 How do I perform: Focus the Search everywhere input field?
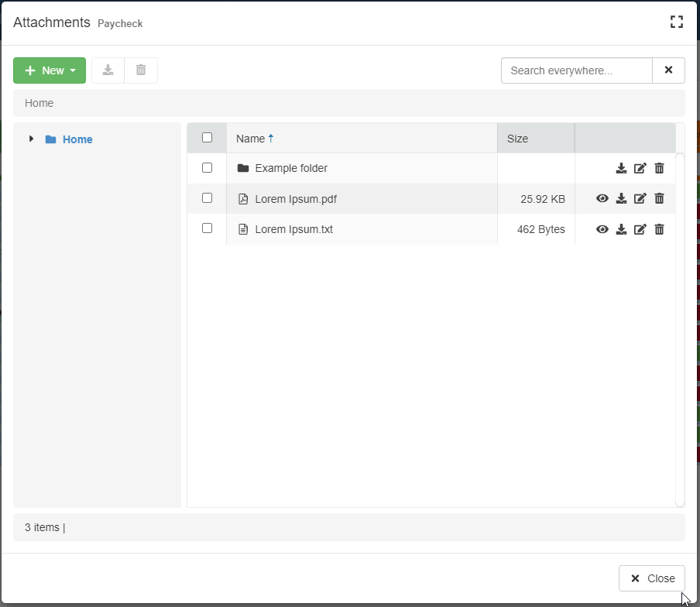pyautogui.click(x=577, y=70)
